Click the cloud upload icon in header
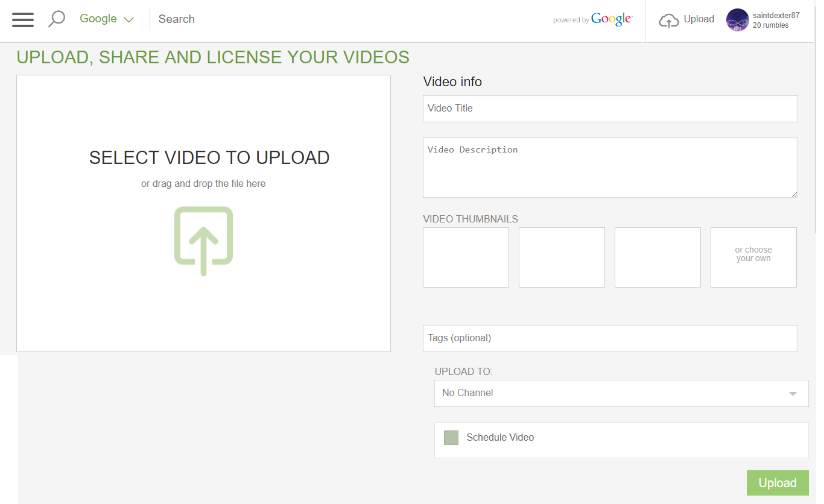 coord(668,20)
